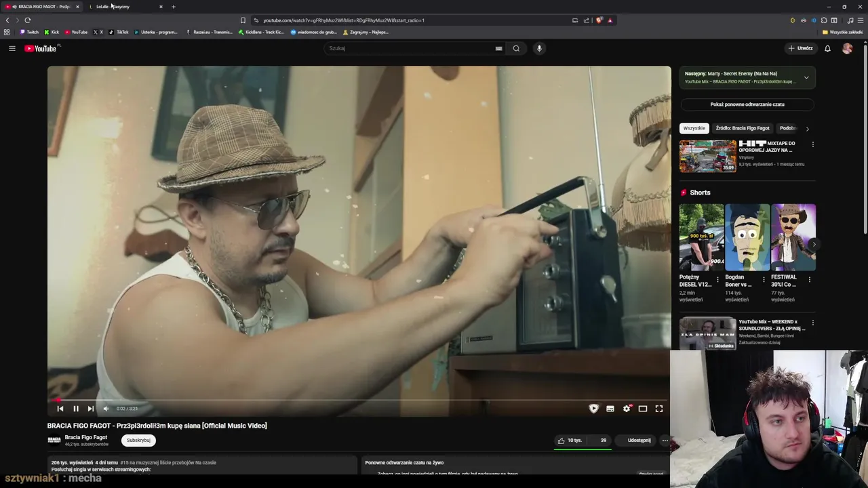Close the BRACIA FIGO FAGOT browser tab
This screenshot has width=868, height=488.
[77, 7]
